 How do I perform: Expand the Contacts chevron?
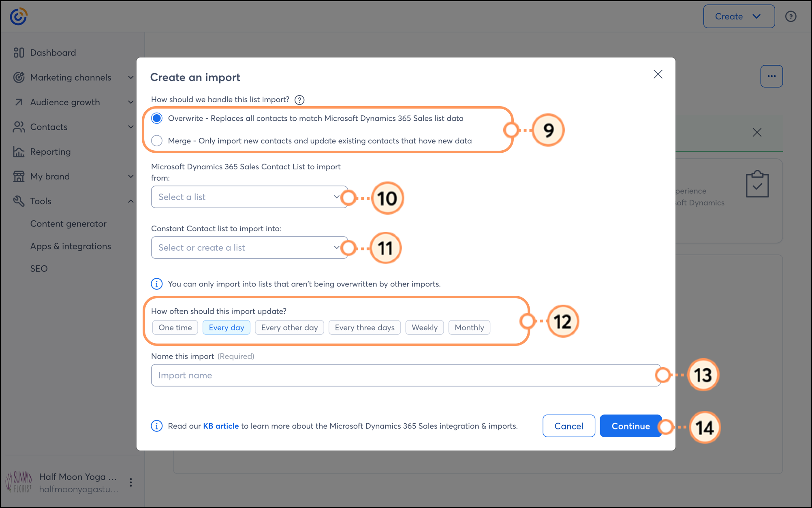[131, 127]
